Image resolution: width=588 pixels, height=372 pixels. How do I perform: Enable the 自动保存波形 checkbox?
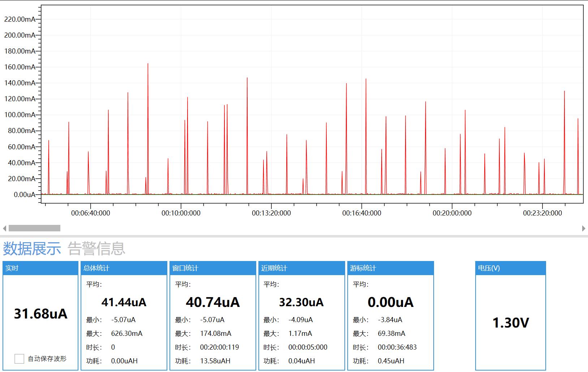[x=19, y=359]
